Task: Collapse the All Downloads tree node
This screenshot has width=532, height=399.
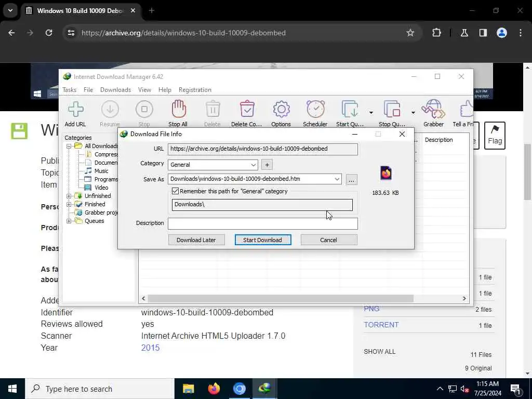Action: 69,146
